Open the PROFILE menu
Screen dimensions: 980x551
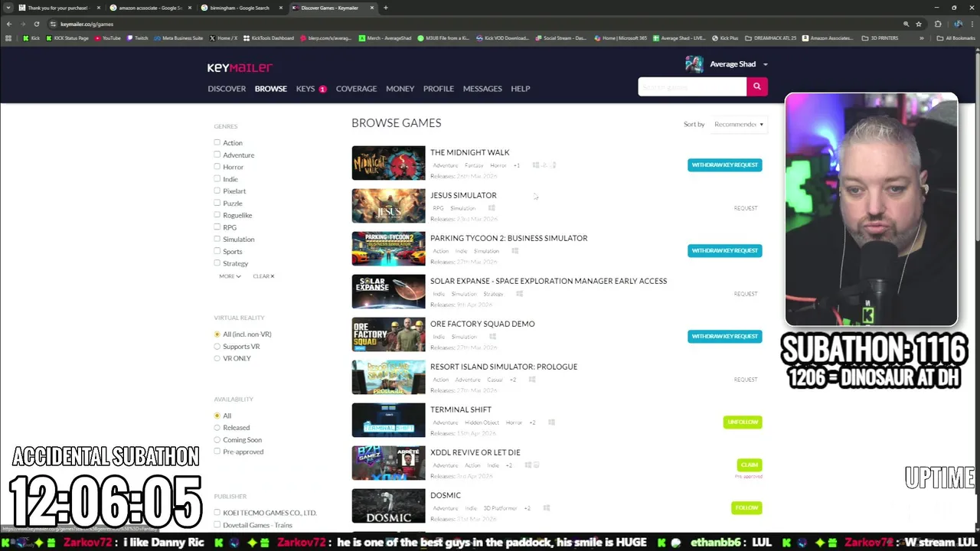click(x=439, y=89)
